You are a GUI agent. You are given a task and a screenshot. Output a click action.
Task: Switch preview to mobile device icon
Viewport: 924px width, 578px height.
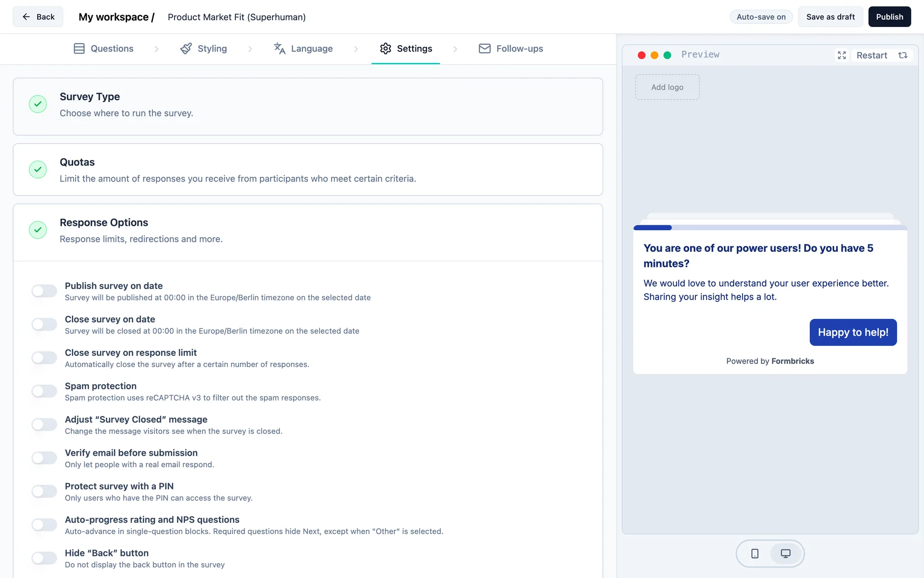tap(755, 553)
